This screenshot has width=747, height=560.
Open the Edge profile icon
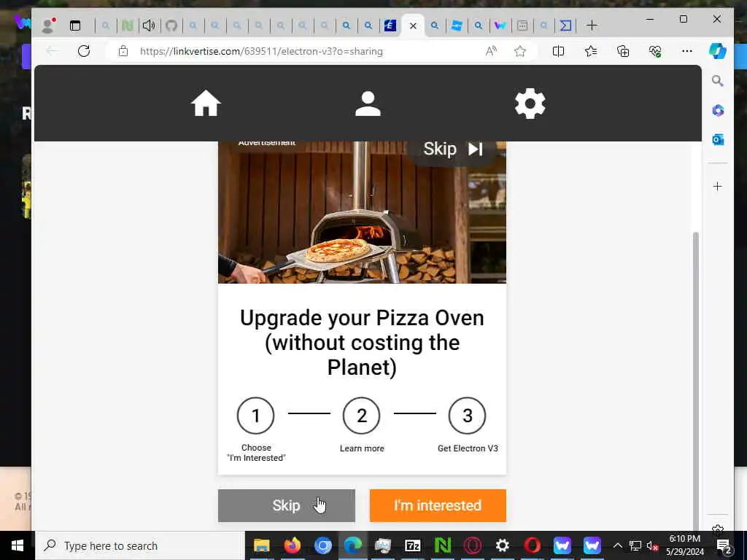pyautogui.click(x=47, y=26)
